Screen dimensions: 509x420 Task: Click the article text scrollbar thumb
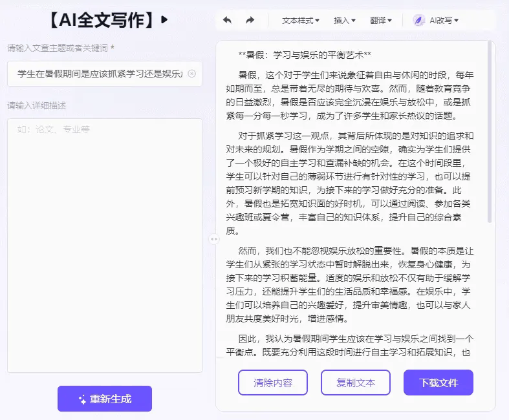point(490,132)
